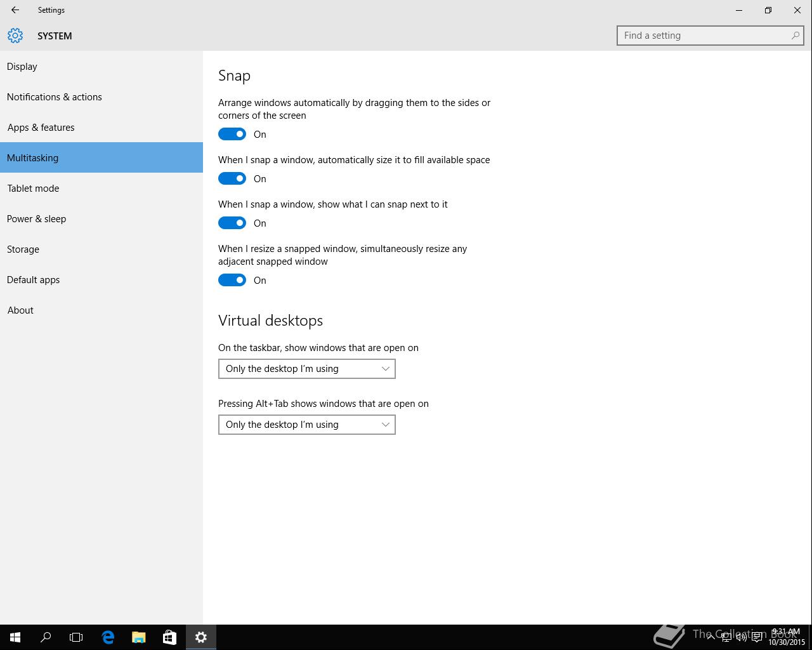This screenshot has width=812, height=650.
Task: Close the Settings window
Action: pos(797,10)
